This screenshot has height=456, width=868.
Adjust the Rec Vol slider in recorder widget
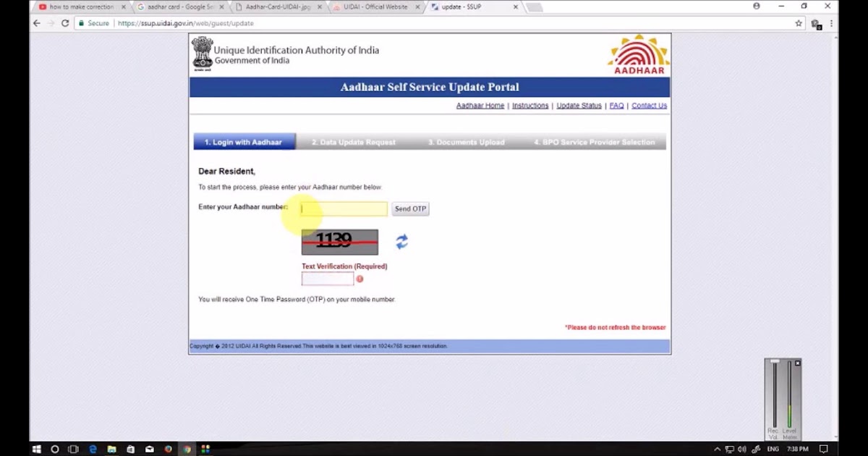click(x=775, y=394)
